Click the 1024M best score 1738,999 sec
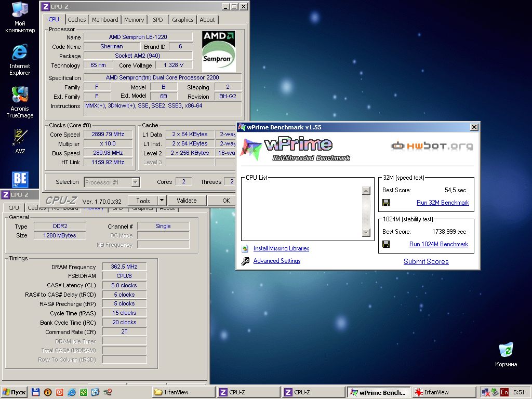 pyautogui.click(x=449, y=232)
